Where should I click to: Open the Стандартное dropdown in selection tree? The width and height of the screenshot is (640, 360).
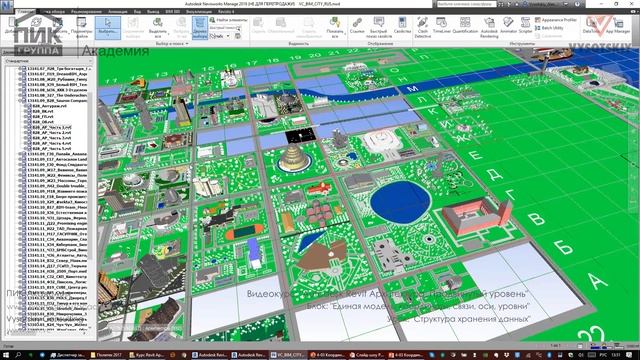(x=49, y=60)
